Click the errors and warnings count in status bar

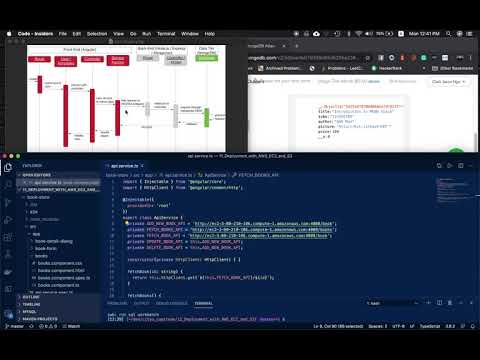[x=48, y=326]
